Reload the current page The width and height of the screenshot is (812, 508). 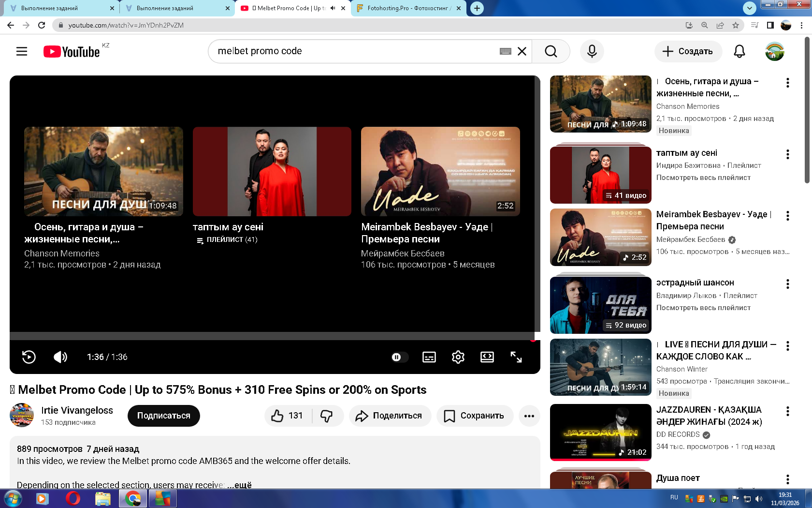click(42, 25)
